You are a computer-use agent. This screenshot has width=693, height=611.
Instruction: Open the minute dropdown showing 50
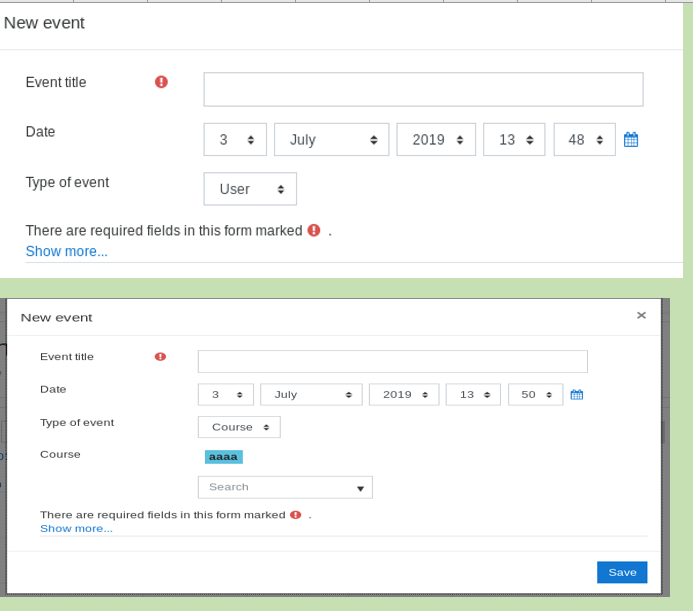pos(536,394)
